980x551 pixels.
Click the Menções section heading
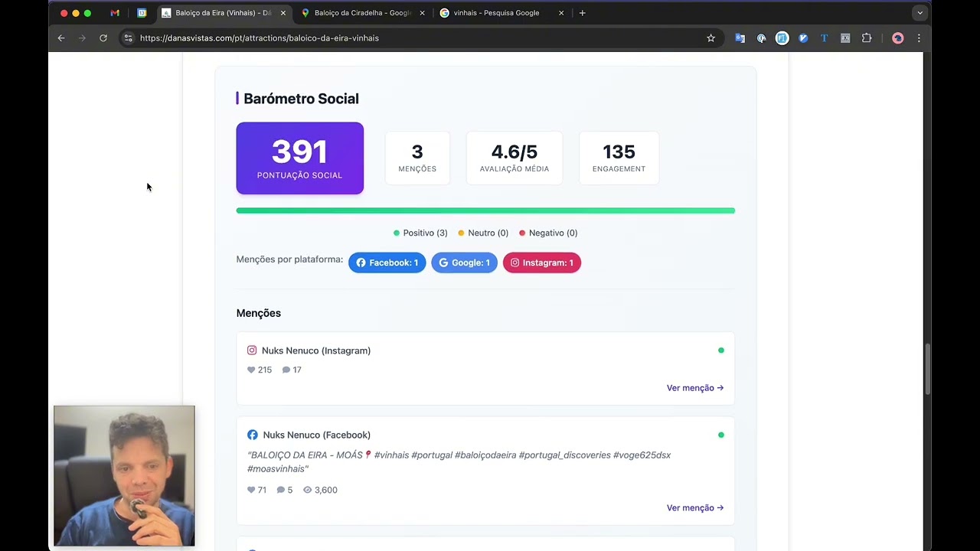(x=259, y=313)
